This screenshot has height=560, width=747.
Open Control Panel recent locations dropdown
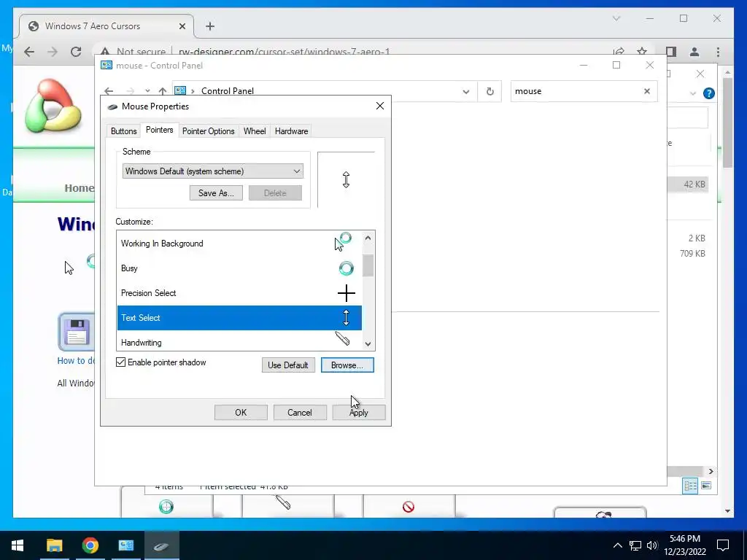(x=147, y=91)
